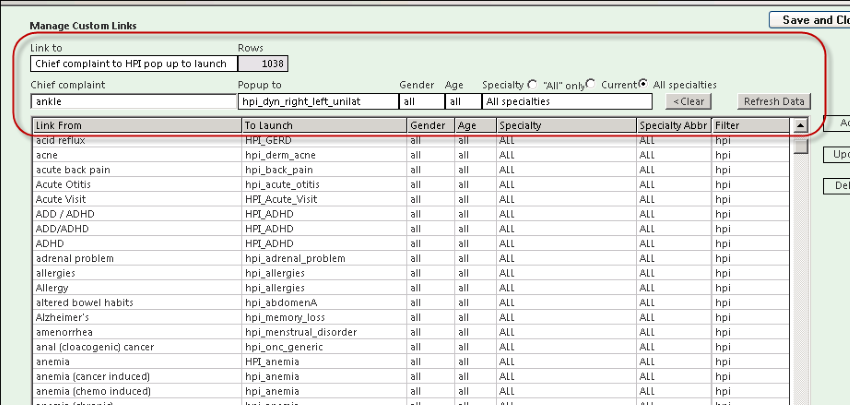Sort by the Specialty column header

[x=567, y=126]
